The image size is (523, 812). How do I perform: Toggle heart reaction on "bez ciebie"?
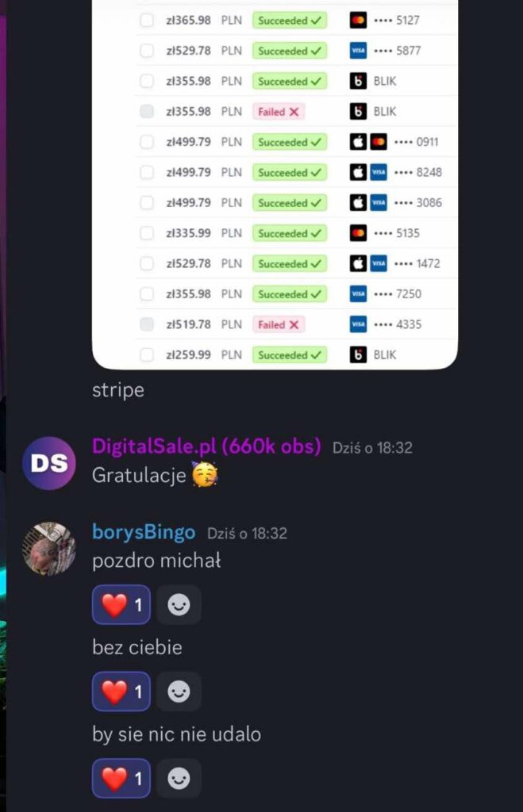coord(121,691)
